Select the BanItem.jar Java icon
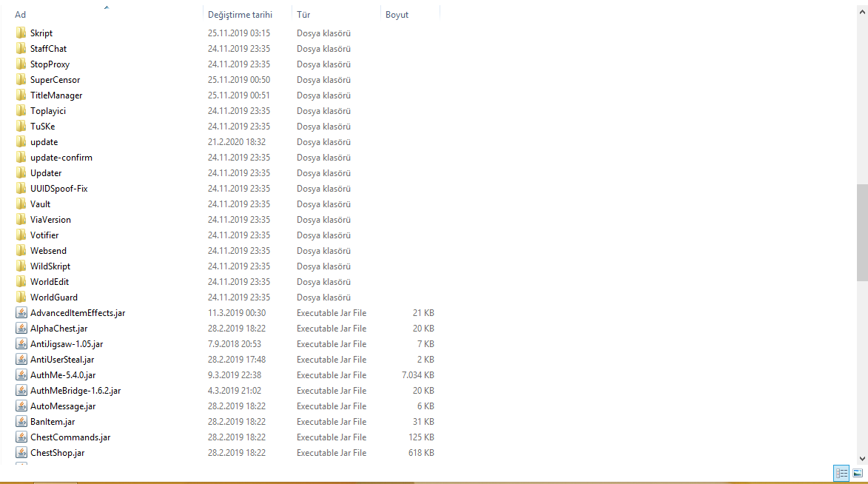868x484 pixels. (x=21, y=421)
